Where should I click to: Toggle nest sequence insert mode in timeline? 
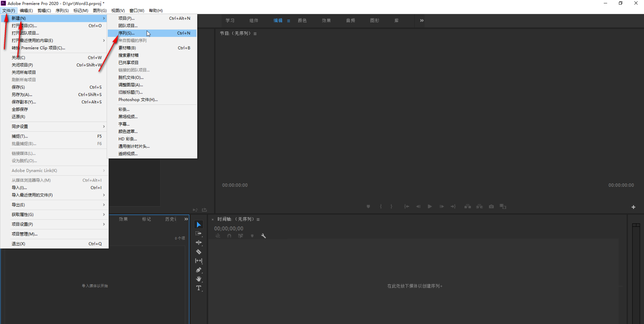point(218,236)
